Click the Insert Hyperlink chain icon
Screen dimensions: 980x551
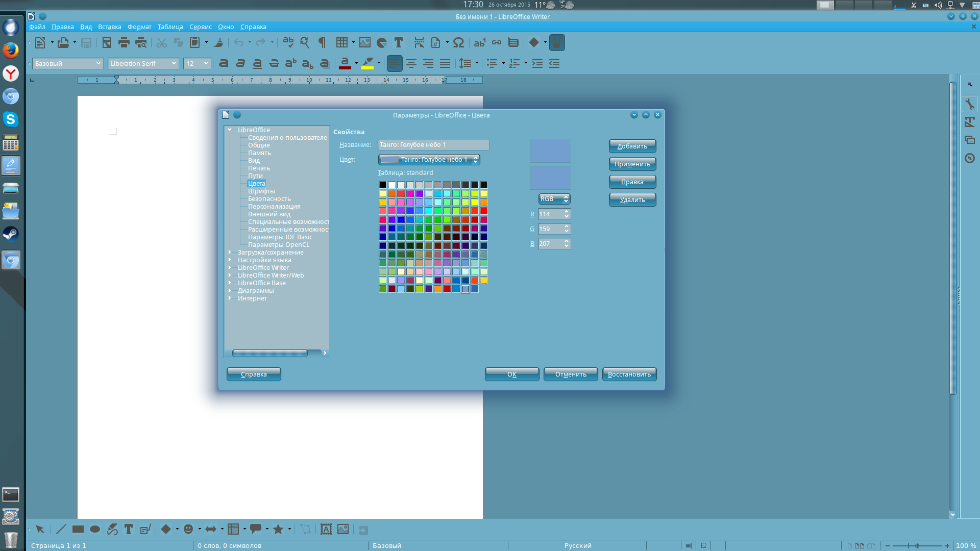point(497,43)
